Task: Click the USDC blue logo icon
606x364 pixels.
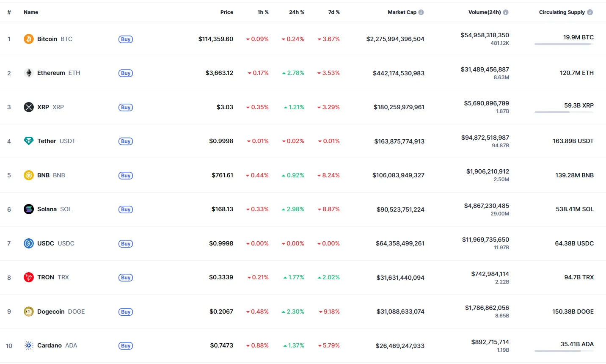Action: coord(29,243)
